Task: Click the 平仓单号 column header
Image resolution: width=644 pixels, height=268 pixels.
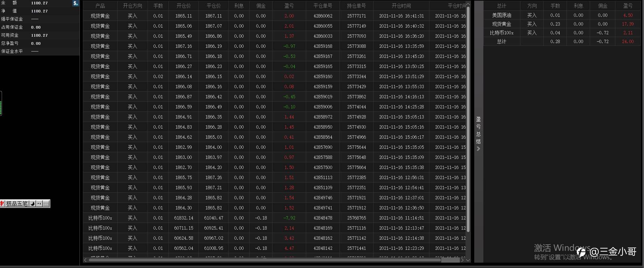Action: tap(323, 6)
